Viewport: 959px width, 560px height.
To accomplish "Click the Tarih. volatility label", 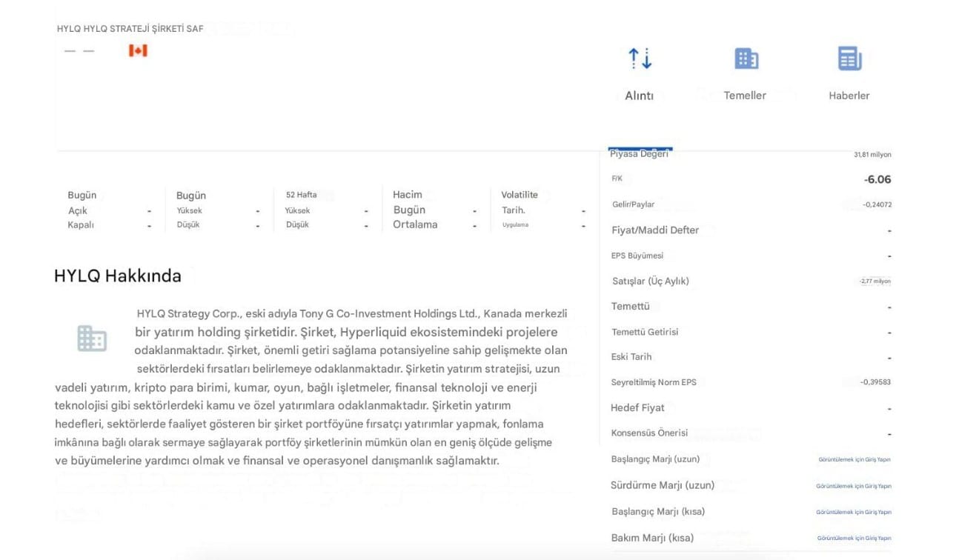I will pyautogui.click(x=514, y=210).
